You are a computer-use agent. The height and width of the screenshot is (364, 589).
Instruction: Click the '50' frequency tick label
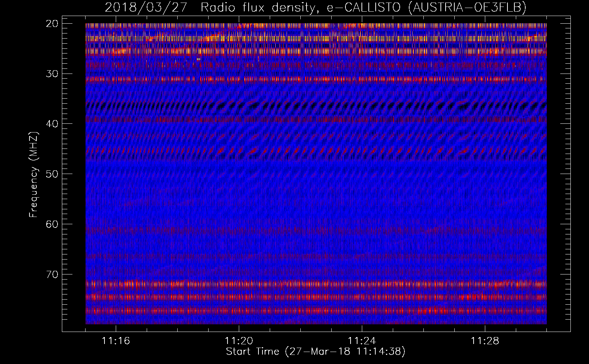52,174
